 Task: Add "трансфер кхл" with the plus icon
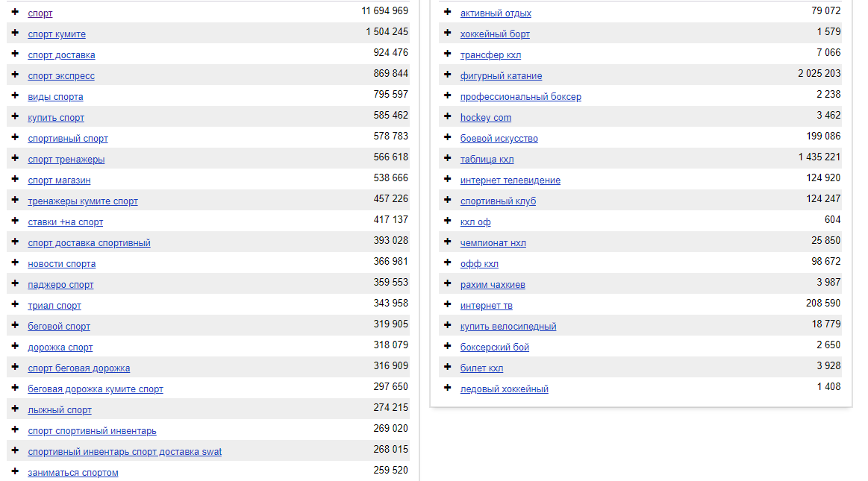[447, 54]
